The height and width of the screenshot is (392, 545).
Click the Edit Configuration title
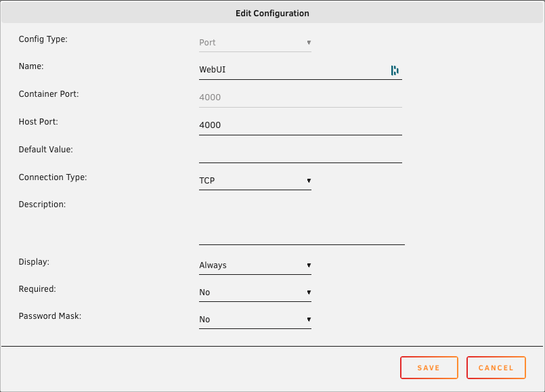(x=272, y=14)
